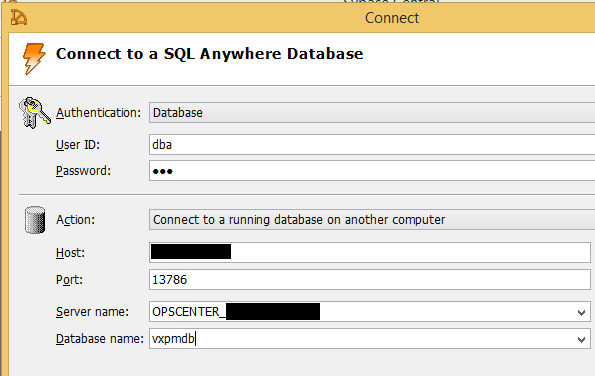Click the keys authentication icon
The width and height of the screenshot is (595, 376).
(35, 113)
